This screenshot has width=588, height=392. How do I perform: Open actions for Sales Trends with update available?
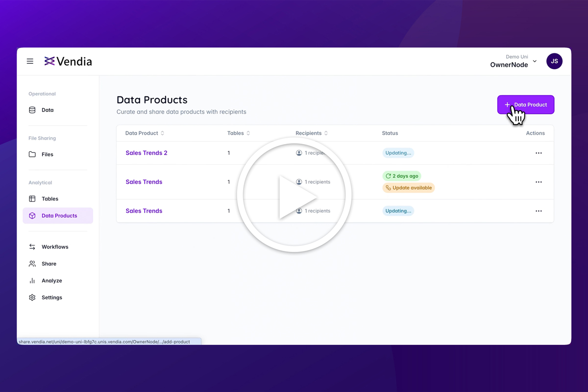tap(539, 182)
